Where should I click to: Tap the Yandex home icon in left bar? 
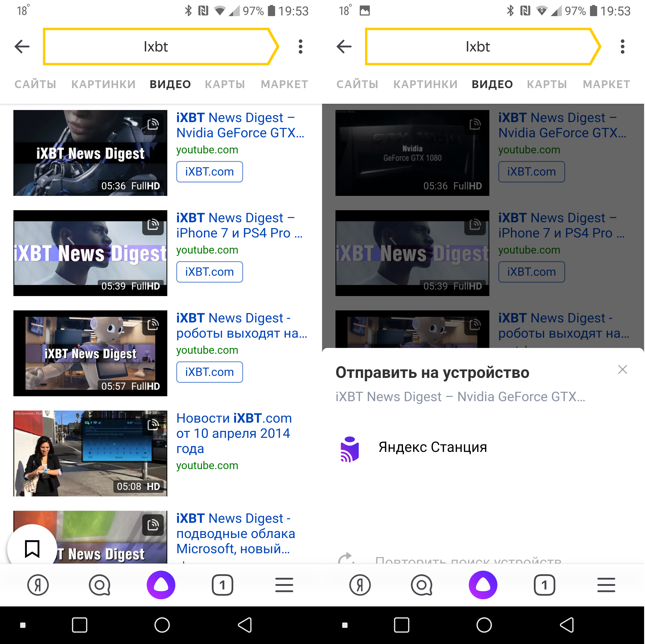[38, 585]
